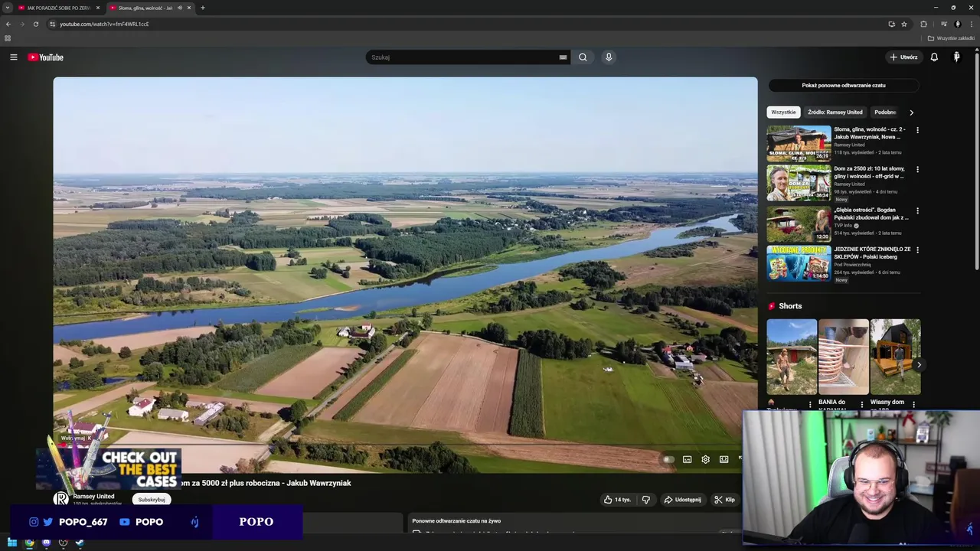Screen dimensions: 980x551
Task: Open options for the BANIA short
Action: pyautogui.click(x=862, y=404)
